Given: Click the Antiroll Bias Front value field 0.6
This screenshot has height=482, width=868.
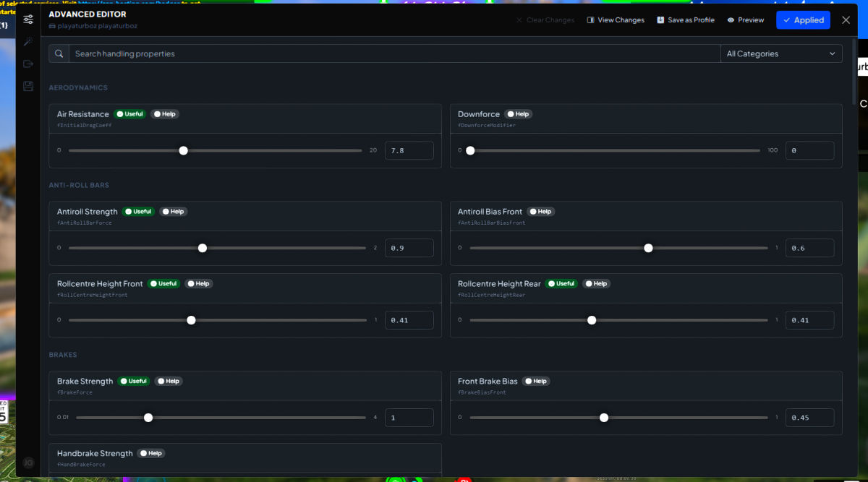Looking at the screenshot, I should (809, 248).
